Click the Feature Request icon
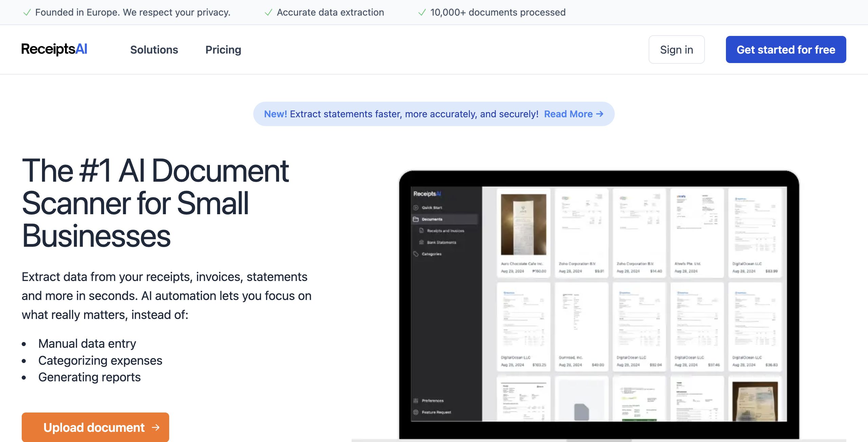 tap(416, 412)
